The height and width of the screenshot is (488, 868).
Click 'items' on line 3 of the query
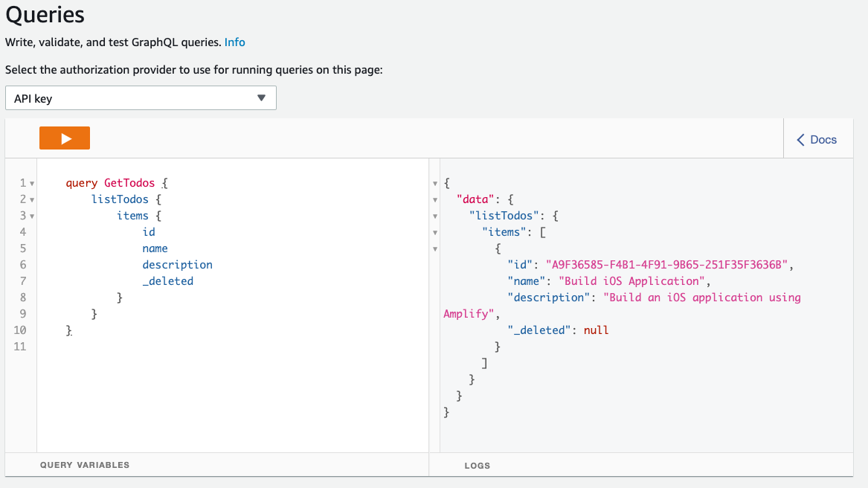point(132,216)
